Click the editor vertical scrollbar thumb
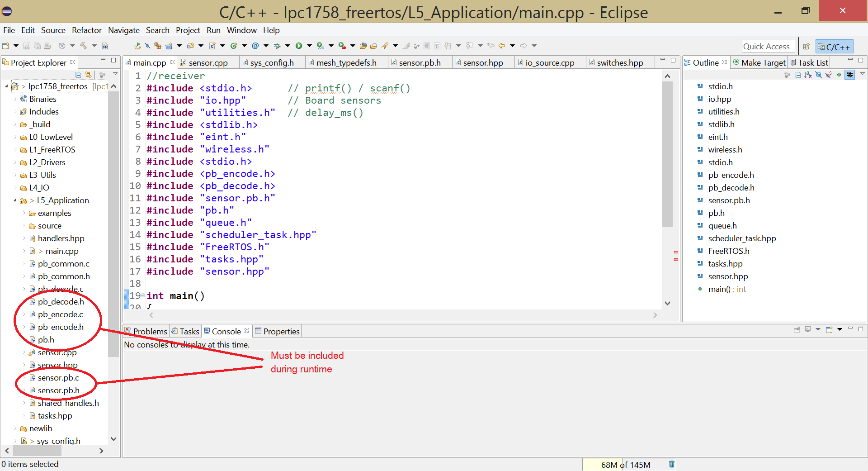 coord(667,154)
